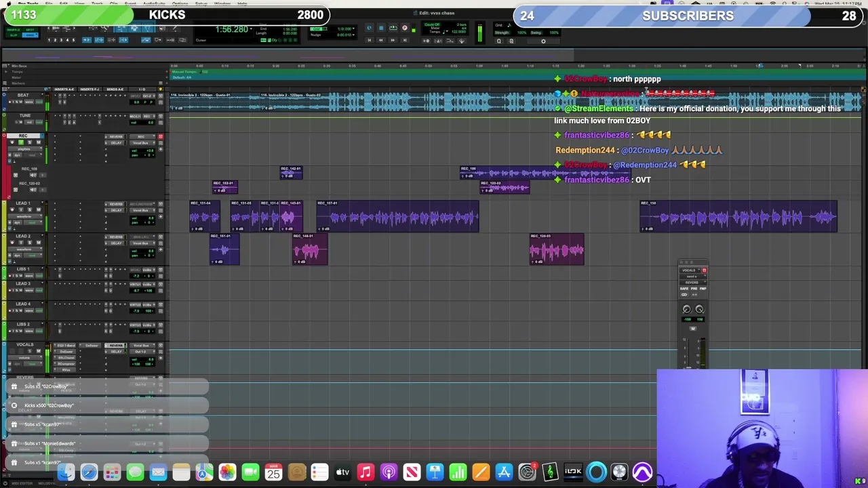Click left pan knob in send window
Image resolution: width=868 pixels, height=488 pixels.
(x=687, y=309)
